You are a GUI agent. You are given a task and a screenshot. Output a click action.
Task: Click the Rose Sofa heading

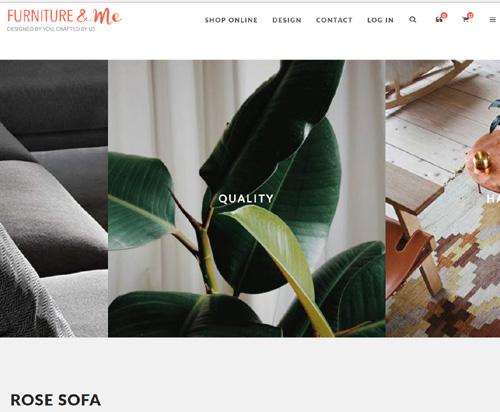tap(56, 400)
